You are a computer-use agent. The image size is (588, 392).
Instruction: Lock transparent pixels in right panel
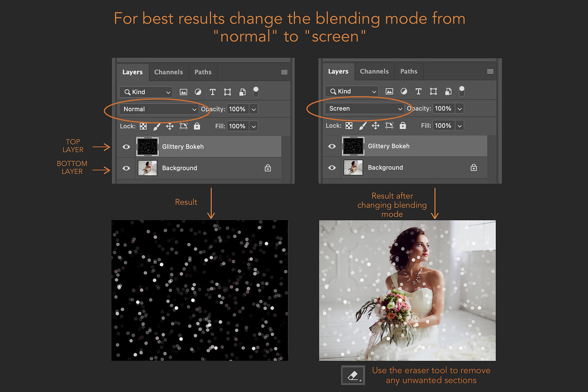tap(349, 126)
